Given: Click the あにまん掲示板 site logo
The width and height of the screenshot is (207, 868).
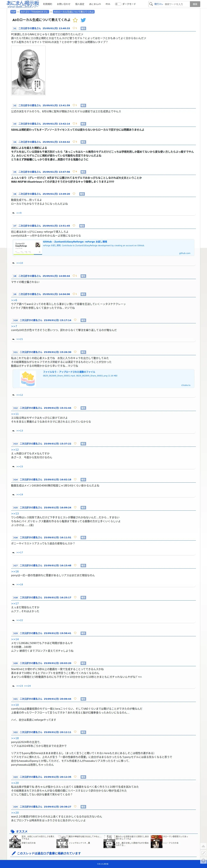Looking at the screenshot, I should pyautogui.click(x=23, y=4).
